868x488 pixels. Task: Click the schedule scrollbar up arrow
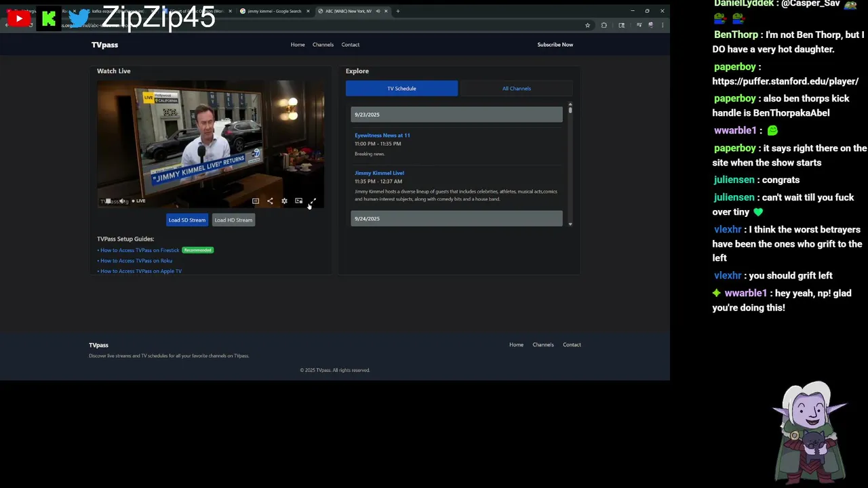570,104
